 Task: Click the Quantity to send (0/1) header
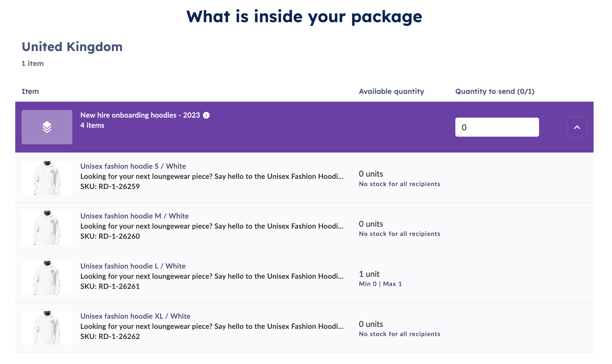click(495, 91)
